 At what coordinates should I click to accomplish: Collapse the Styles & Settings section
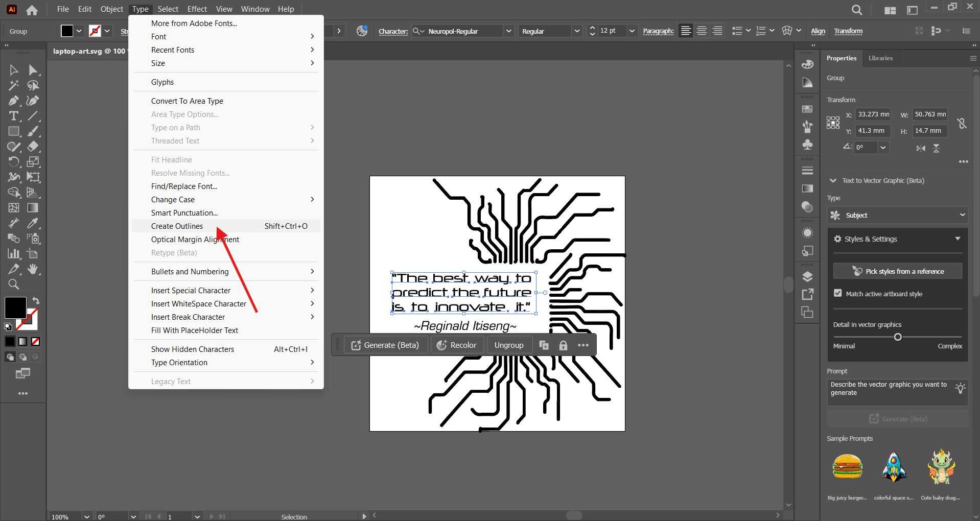click(x=958, y=239)
